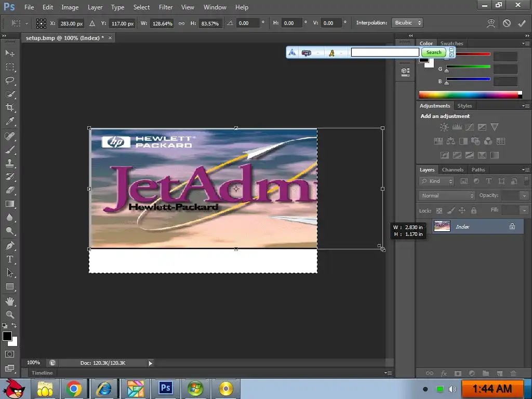Open the Adjustments panel options menu
This screenshot has height=399, width=532.
click(x=526, y=106)
